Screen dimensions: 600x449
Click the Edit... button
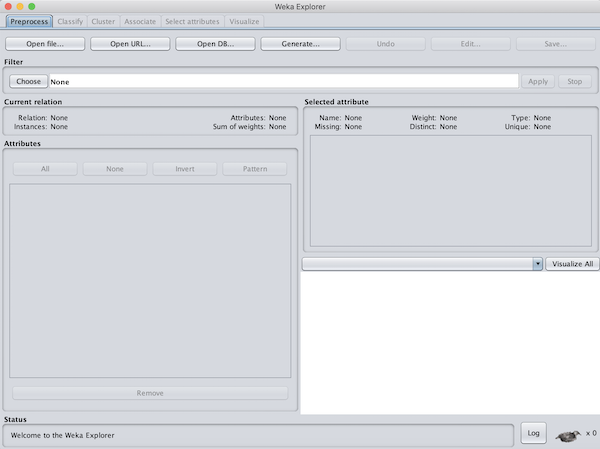coord(471,44)
